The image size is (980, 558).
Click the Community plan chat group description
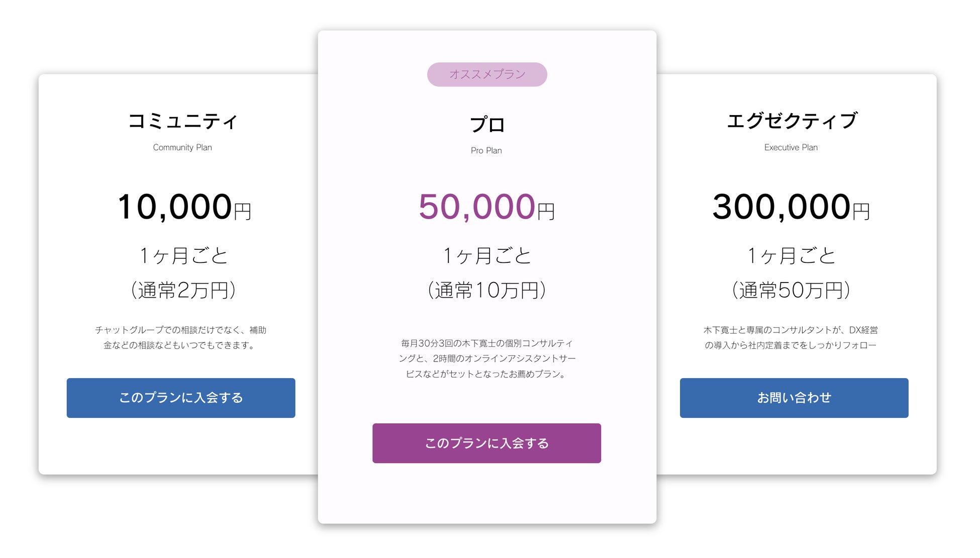(x=181, y=337)
